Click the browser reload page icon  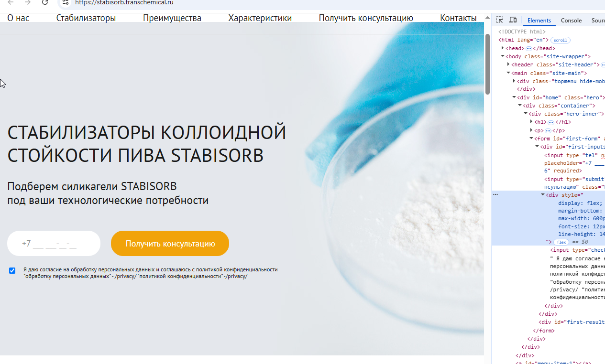pos(45,2)
